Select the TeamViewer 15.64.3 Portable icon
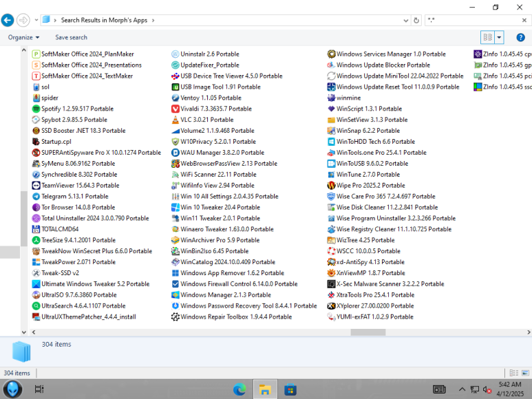This screenshot has height=399, width=532. point(36,186)
